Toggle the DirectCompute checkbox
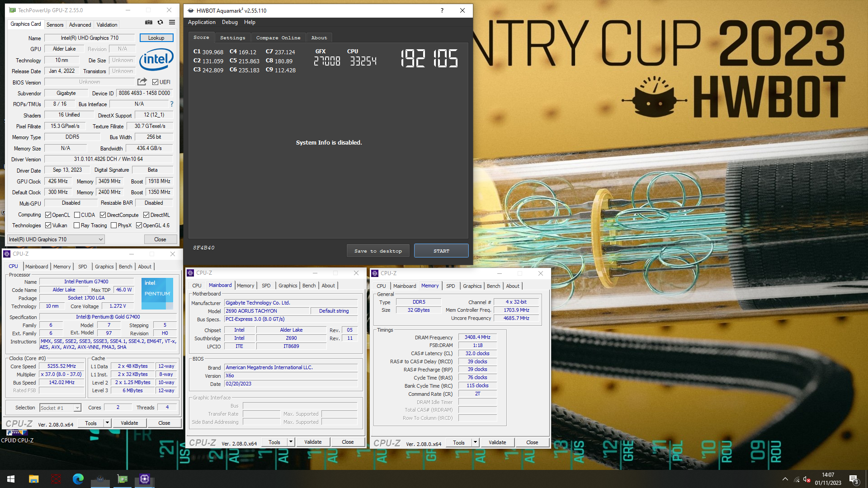The height and width of the screenshot is (488, 868). pyautogui.click(x=103, y=215)
